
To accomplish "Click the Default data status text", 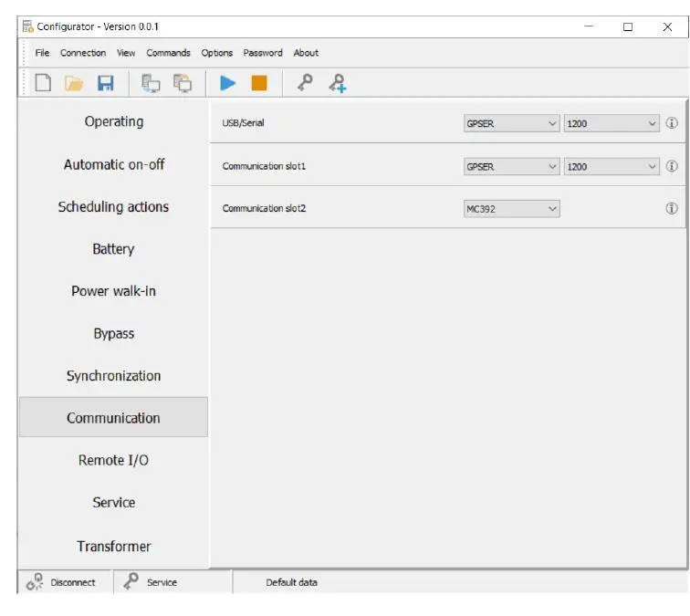I will pyautogui.click(x=291, y=582).
